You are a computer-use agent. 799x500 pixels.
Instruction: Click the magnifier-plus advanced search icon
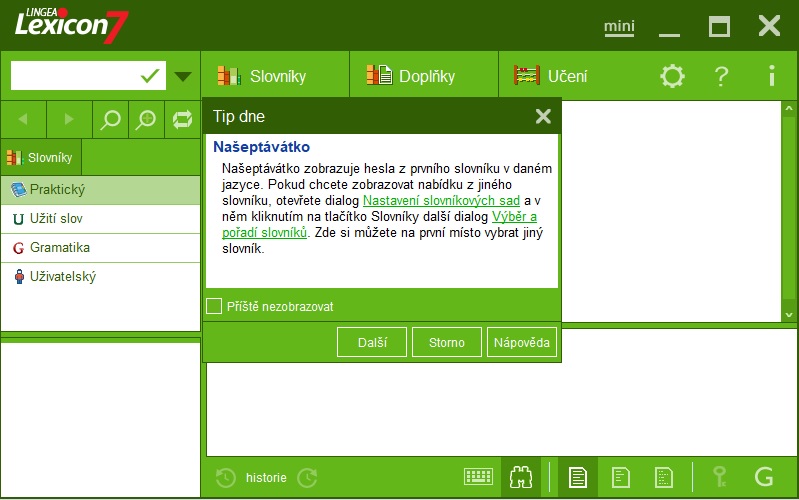click(x=146, y=120)
